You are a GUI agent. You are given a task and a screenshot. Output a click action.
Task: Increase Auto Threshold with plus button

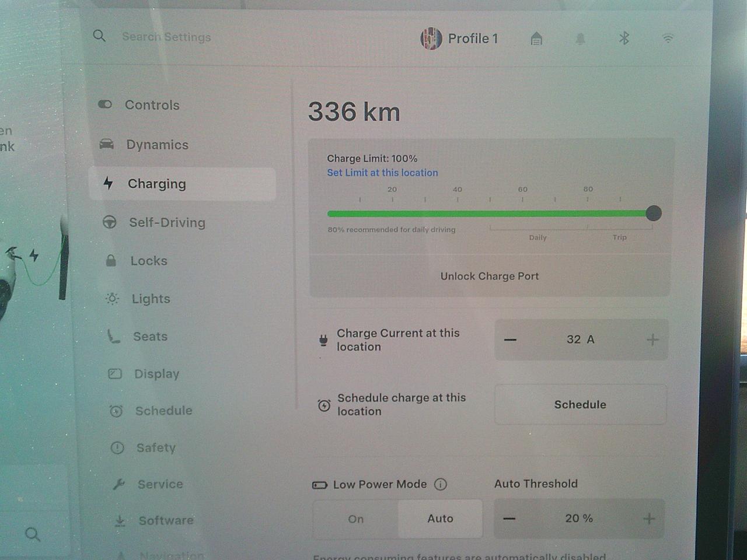tap(649, 519)
